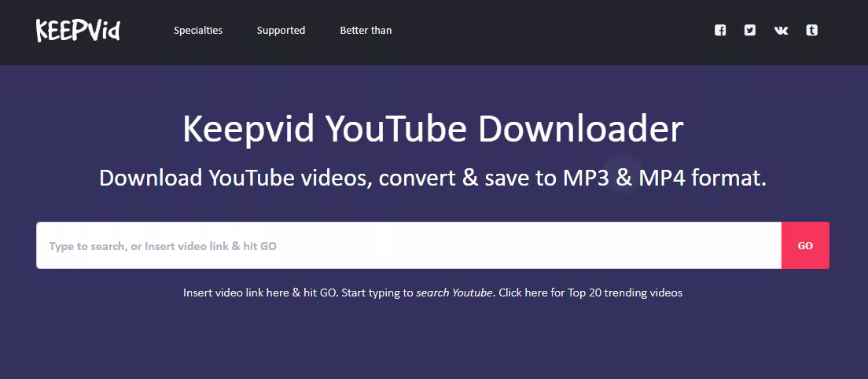Open the Specialties menu item

pos(198,31)
